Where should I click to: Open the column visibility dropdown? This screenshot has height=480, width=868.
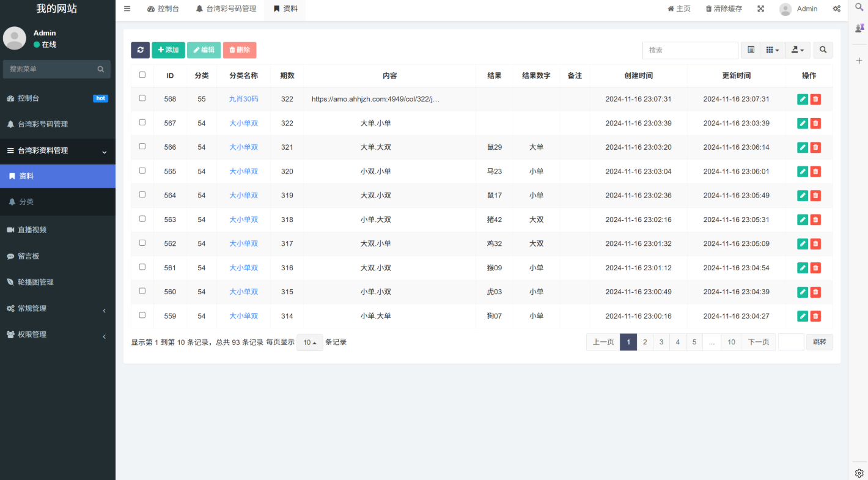pos(773,50)
